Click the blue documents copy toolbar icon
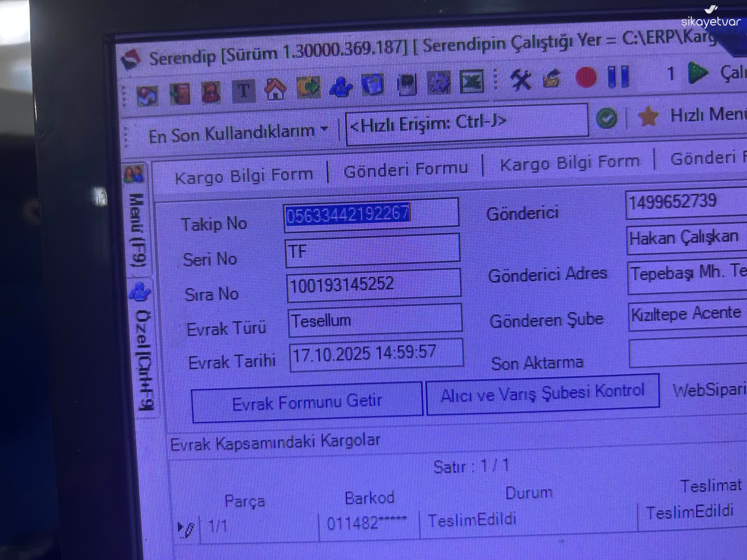 pos(373,85)
